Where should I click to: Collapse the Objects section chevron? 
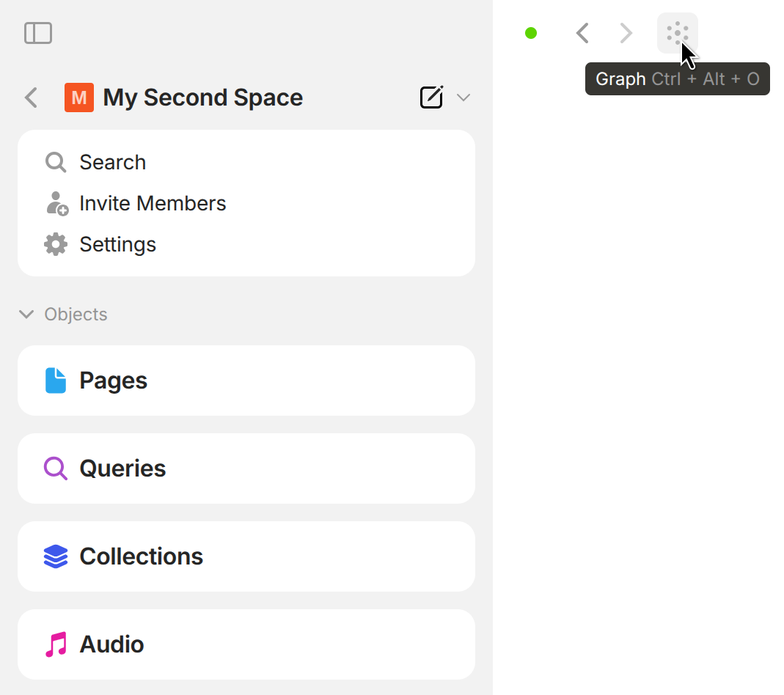pos(26,315)
